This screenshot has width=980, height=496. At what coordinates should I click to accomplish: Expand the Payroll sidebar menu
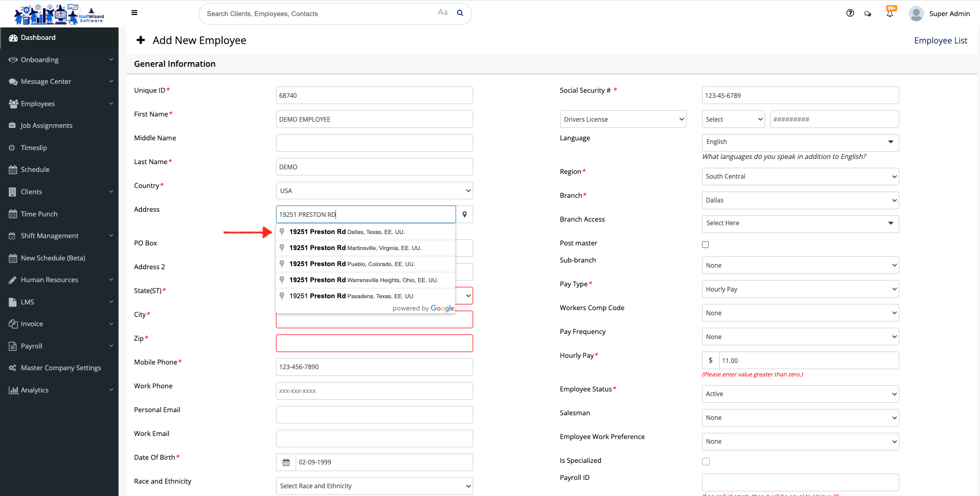[32, 346]
